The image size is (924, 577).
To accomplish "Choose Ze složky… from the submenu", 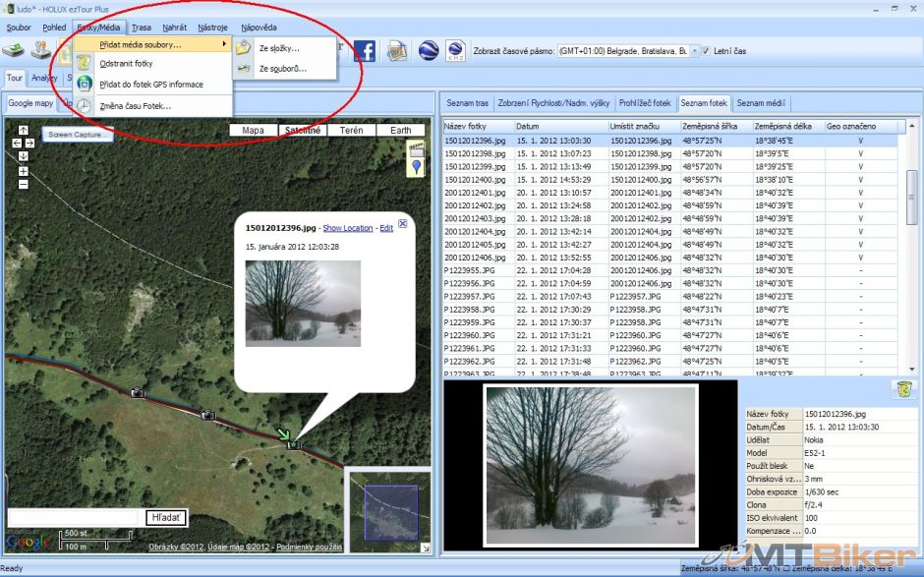I will (x=279, y=47).
